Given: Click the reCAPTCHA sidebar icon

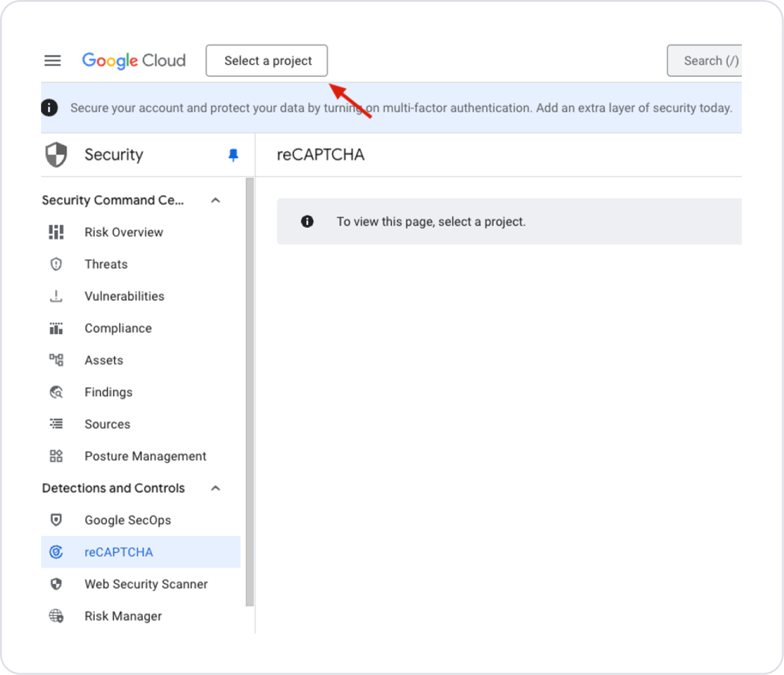Looking at the screenshot, I should (56, 552).
